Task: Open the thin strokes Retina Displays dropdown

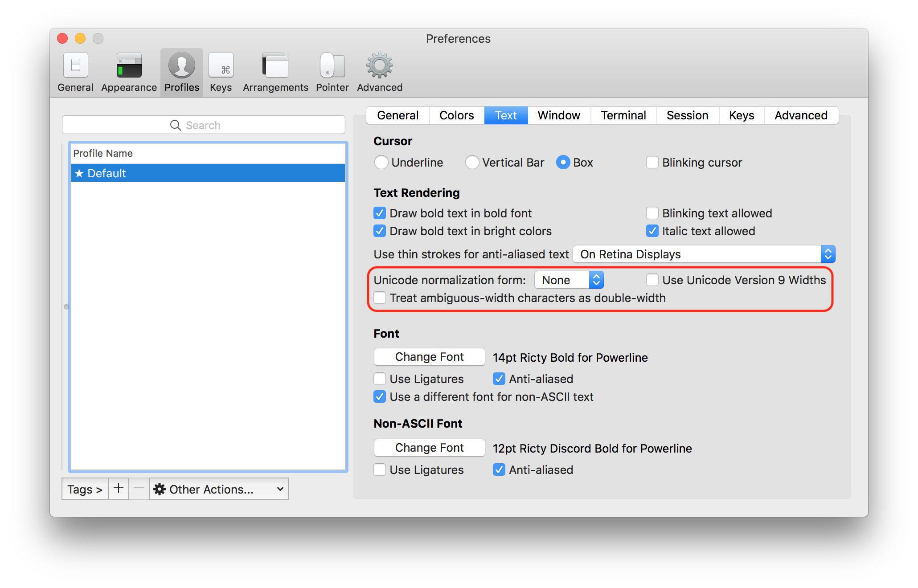Action: (x=704, y=254)
